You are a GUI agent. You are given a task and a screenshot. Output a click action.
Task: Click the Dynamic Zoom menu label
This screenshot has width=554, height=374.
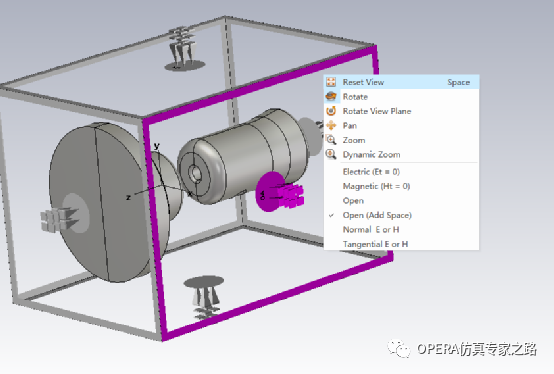click(371, 155)
